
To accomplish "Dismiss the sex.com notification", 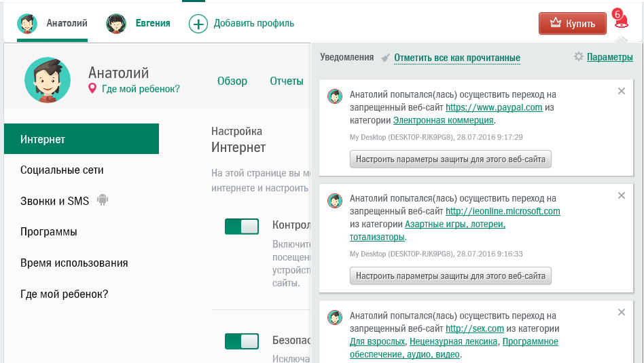I will [622, 312].
